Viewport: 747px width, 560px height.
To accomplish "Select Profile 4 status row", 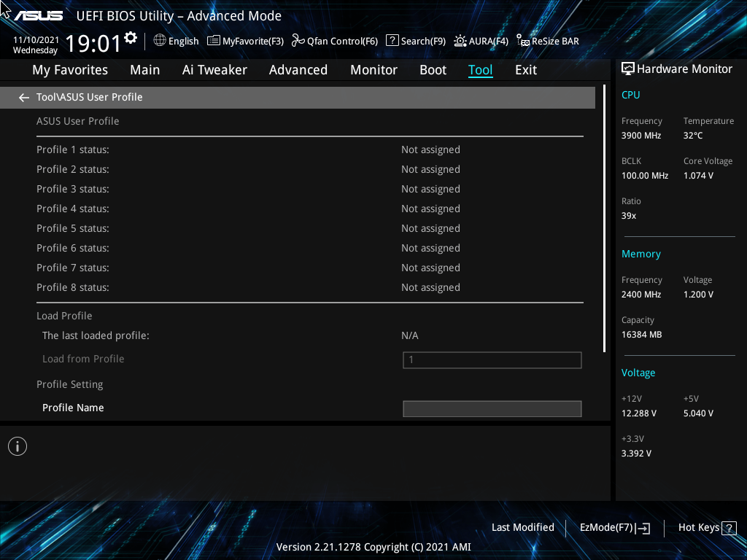I will point(309,209).
